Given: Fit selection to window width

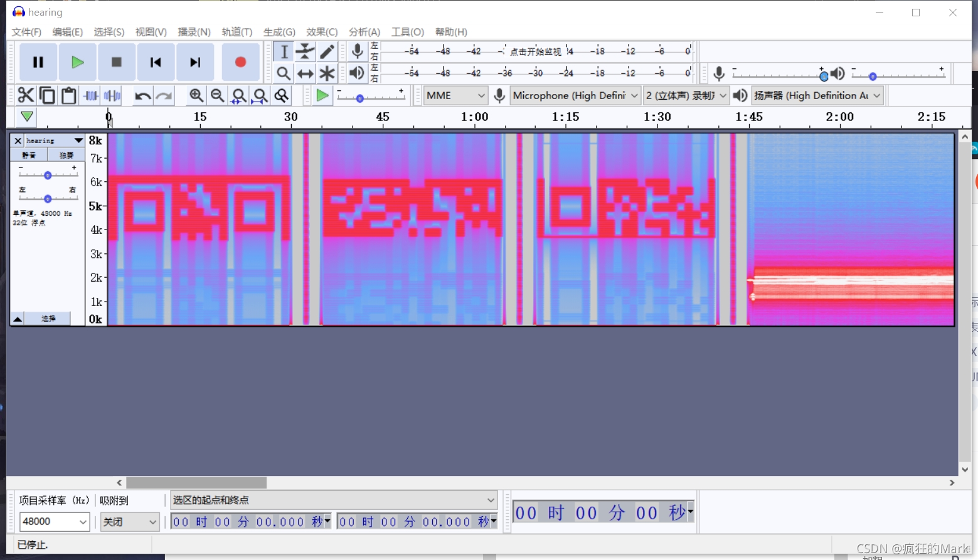Looking at the screenshot, I should point(239,95).
